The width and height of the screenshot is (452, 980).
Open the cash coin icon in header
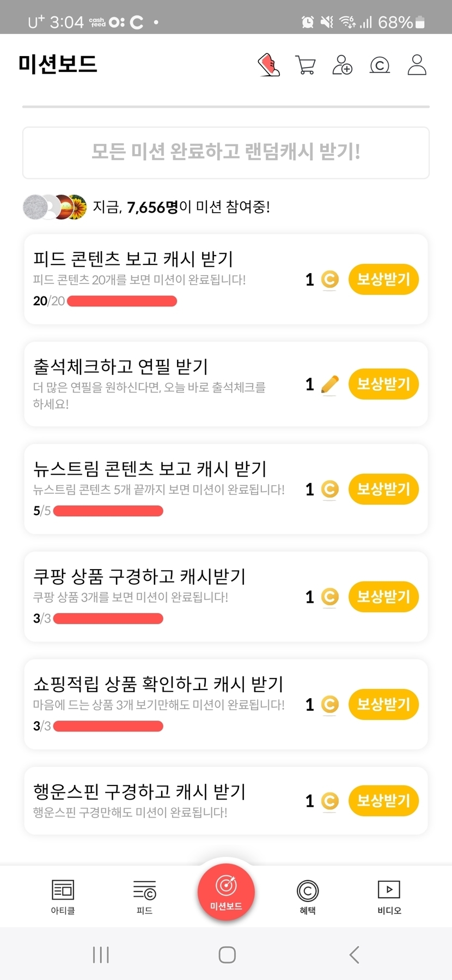click(x=380, y=65)
